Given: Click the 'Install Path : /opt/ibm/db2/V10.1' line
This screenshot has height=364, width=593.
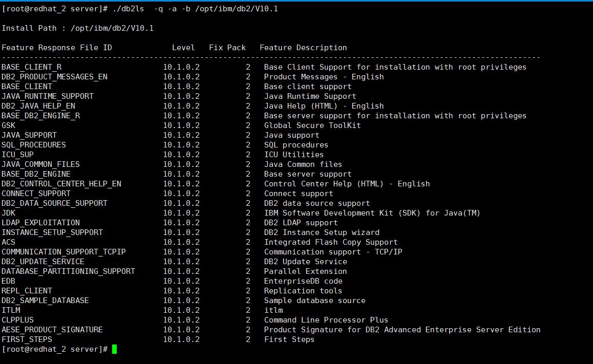Looking at the screenshot, I should pos(77,28).
